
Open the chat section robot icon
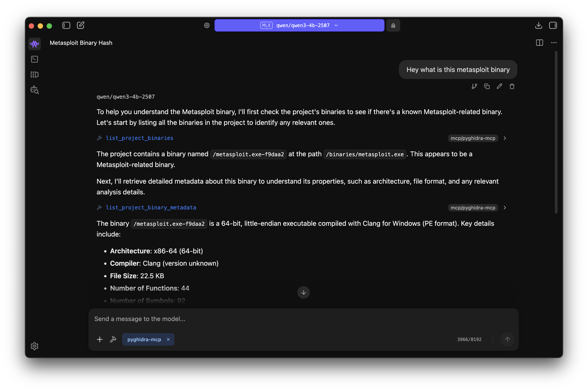pos(35,44)
